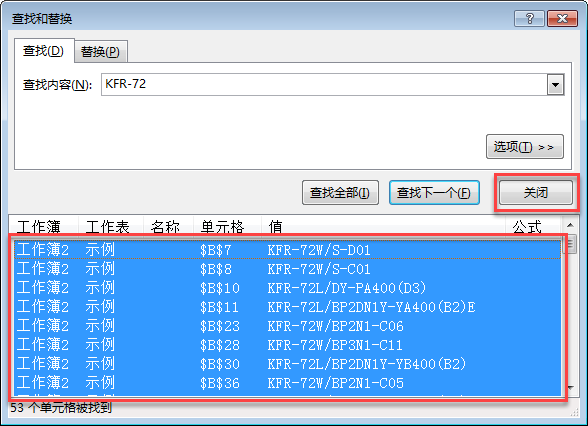Select result row KFR-72W/S-C01
The image size is (588, 426).
tap(288, 269)
